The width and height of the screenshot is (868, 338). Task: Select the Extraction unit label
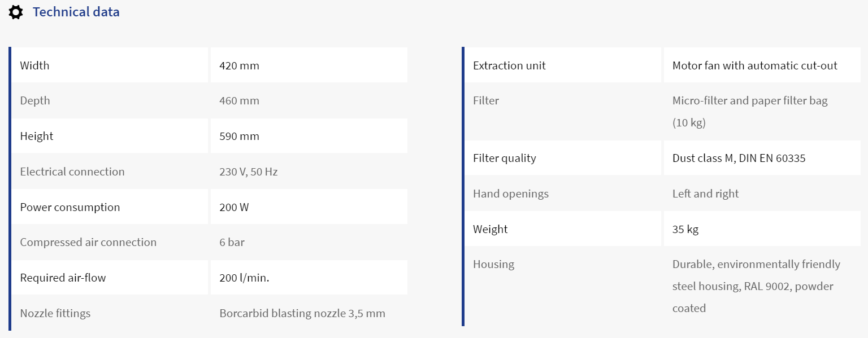509,65
